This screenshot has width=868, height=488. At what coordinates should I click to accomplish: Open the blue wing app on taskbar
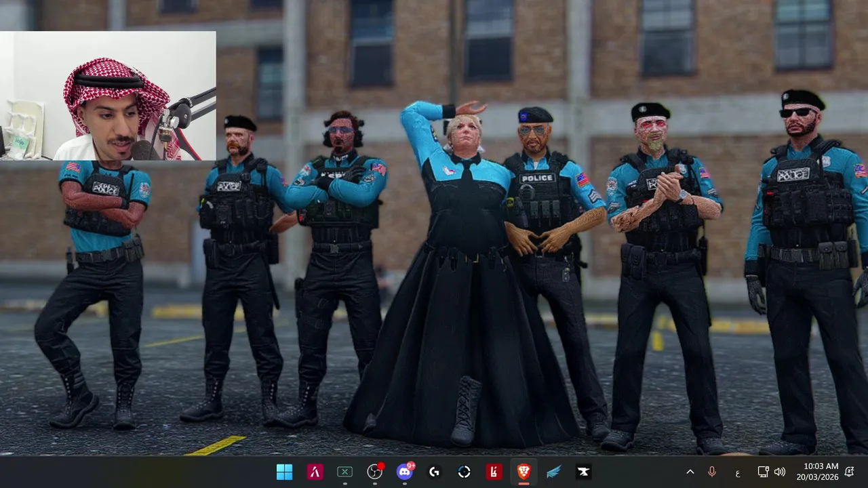[x=553, y=472]
